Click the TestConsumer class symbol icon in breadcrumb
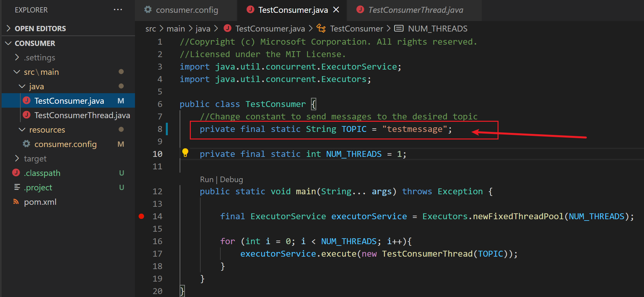Screen dimensions: 644x297 [321, 29]
